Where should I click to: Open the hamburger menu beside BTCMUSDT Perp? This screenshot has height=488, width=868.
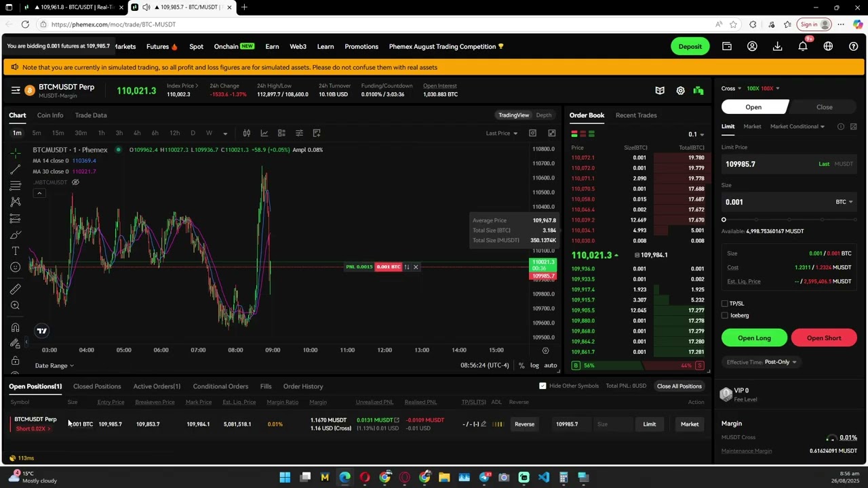(16, 90)
